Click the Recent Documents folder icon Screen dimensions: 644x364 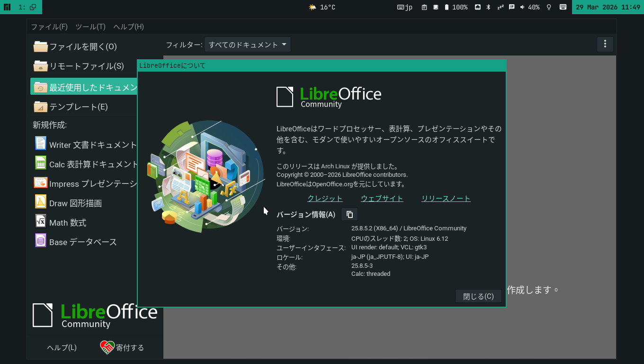click(x=41, y=87)
